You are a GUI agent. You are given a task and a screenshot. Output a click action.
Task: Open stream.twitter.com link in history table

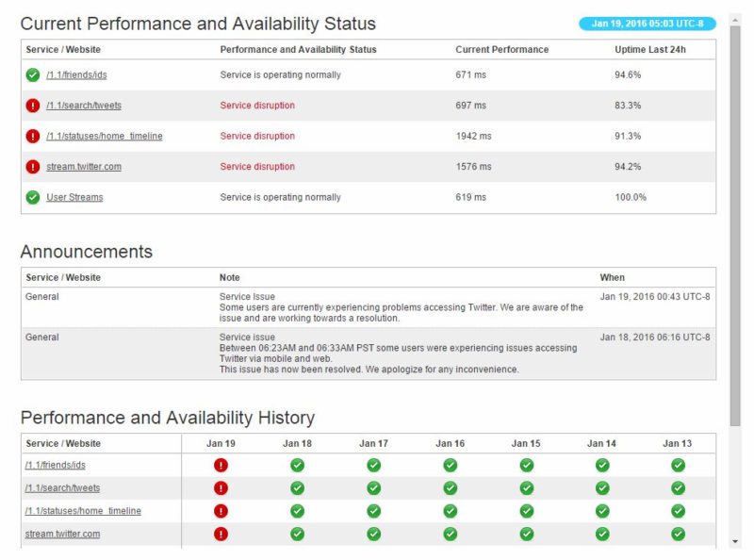click(62, 535)
